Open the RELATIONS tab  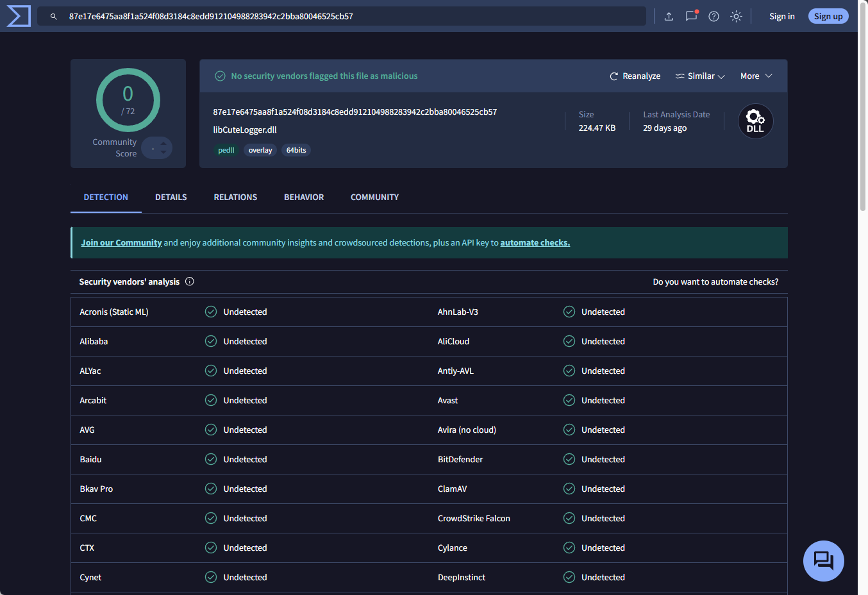tap(235, 197)
